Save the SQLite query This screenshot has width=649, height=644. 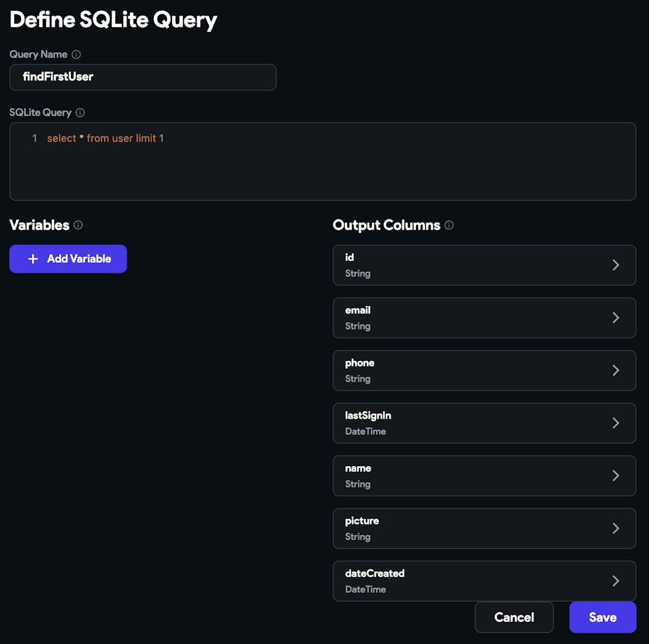click(602, 617)
